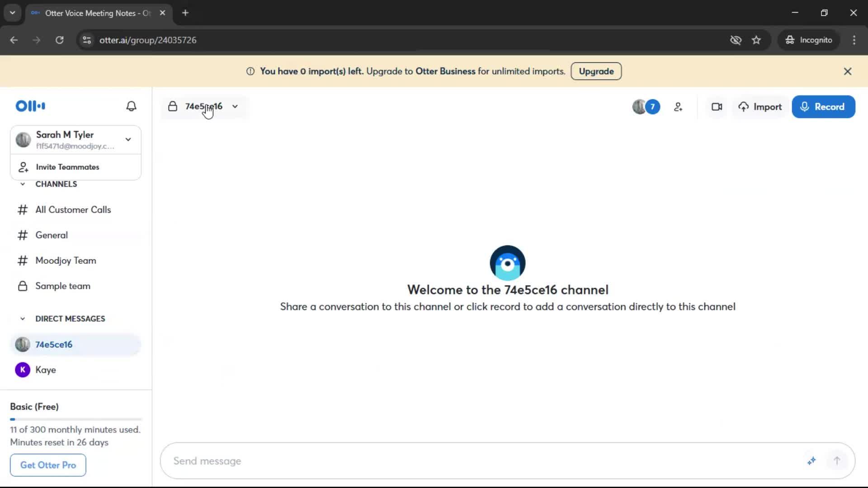
Task: Click the third-party cookies blocked eye icon
Action: coord(736,40)
